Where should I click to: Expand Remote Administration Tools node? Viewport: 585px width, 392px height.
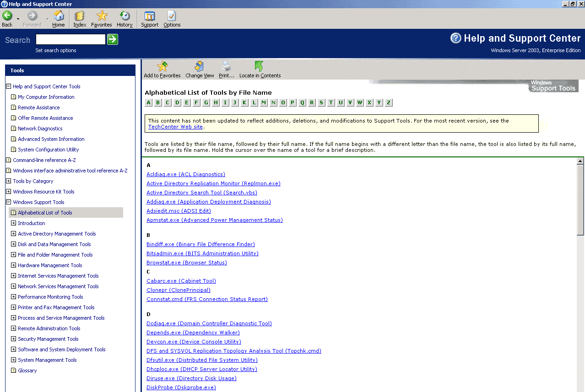pos(13,328)
